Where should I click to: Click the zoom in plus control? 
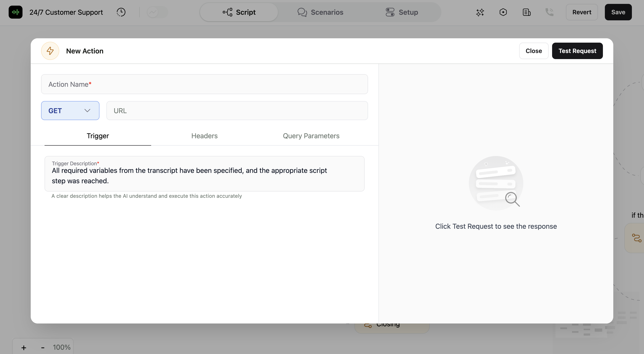click(x=24, y=348)
